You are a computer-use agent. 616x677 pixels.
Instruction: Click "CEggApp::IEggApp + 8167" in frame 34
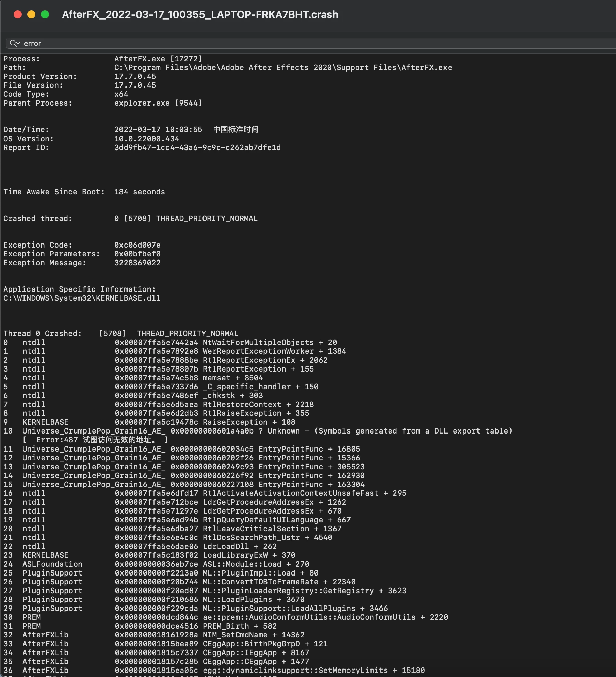coord(256,652)
